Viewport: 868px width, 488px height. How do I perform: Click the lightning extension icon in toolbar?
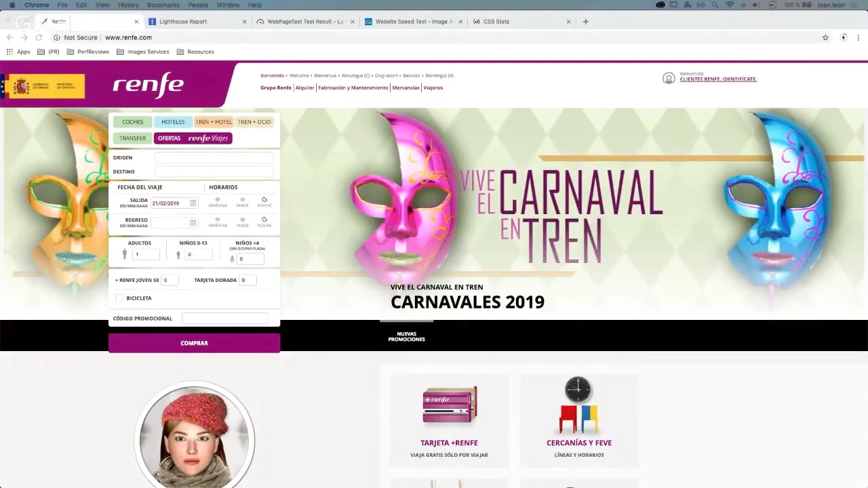coord(844,37)
